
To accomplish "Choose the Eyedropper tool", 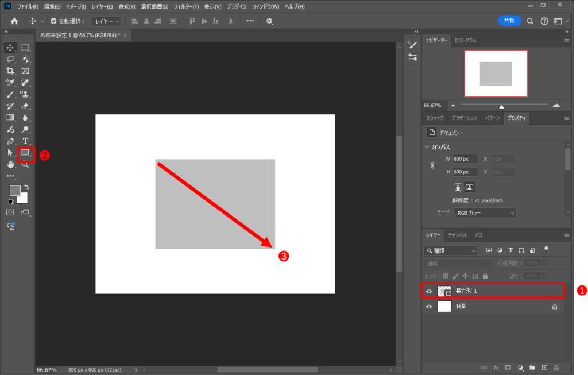I will pos(10,83).
